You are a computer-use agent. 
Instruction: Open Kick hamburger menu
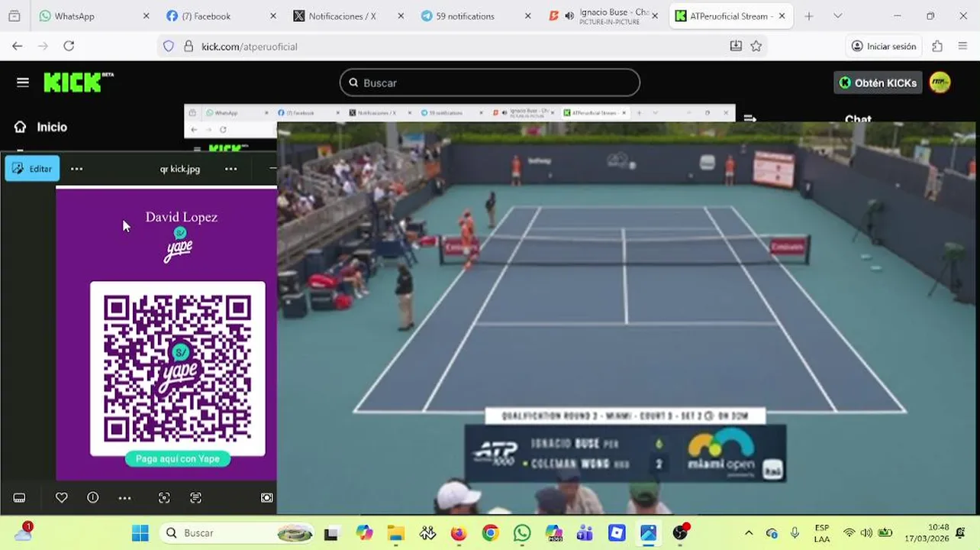click(23, 82)
